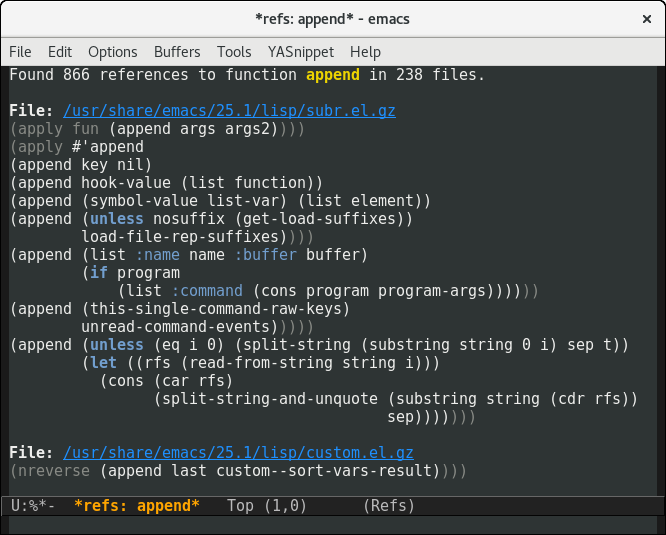
Task: Open the Buffers menu
Action: 177,52
